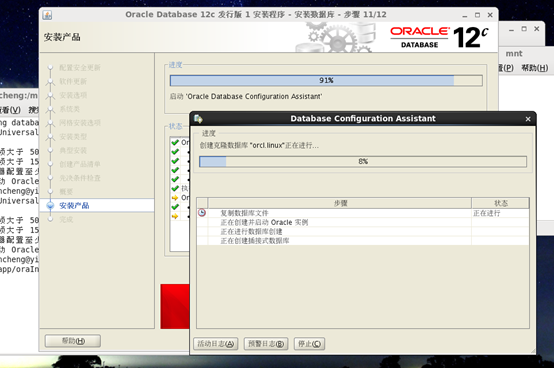Select the 安装类型 step
Screen dimensions: 554x368
coord(73,136)
